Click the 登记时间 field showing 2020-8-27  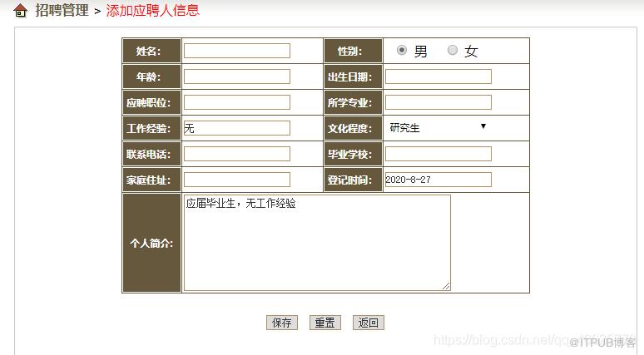click(438, 180)
